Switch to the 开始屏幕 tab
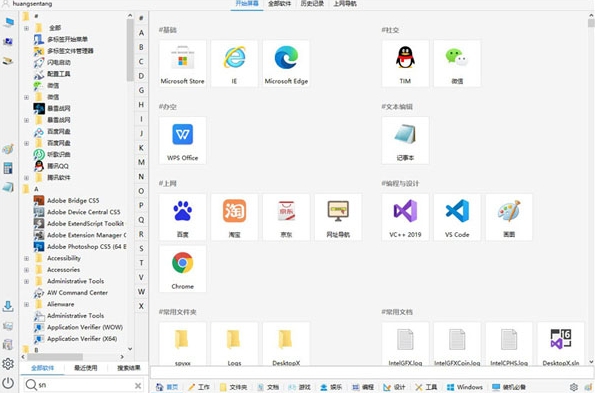This screenshot has width=595, height=393. pos(247,4)
